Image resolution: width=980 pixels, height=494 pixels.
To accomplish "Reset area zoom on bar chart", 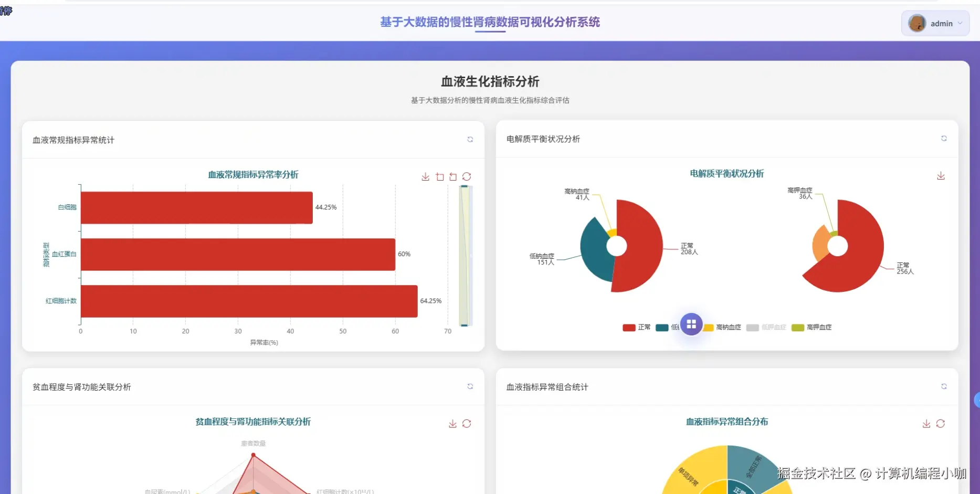I will pyautogui.click(x=453, y=176).
